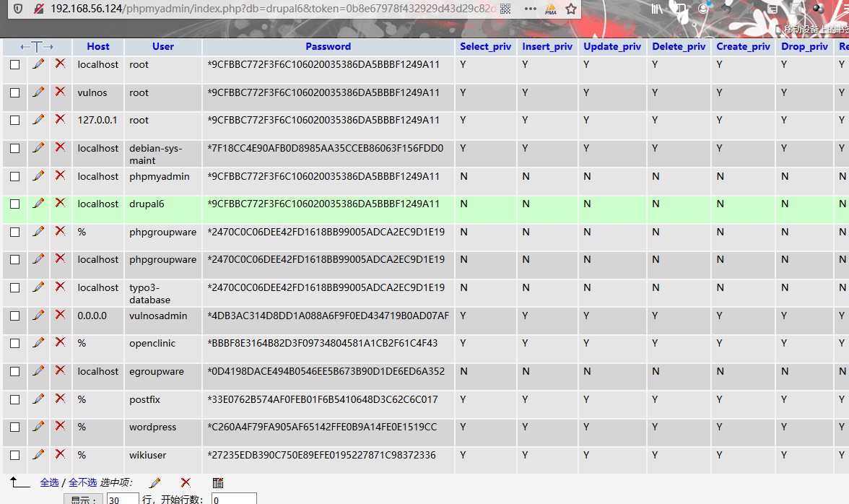Sort by the User column header
Image resolution: width=849 pixels, height=504 pixels.
(x=163, y=46)
